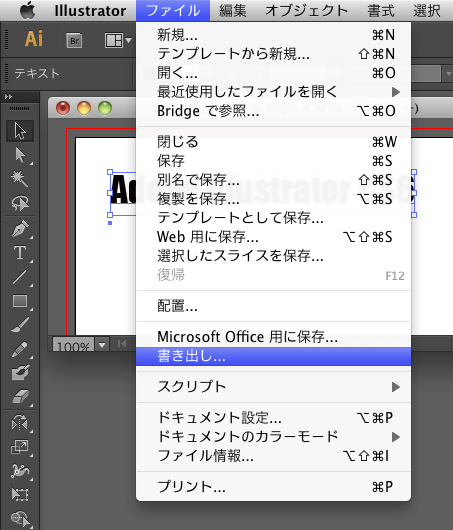Open the control bar dropdown at right edge
This screenshot has width=453, height=530.
tap(448, 73)
